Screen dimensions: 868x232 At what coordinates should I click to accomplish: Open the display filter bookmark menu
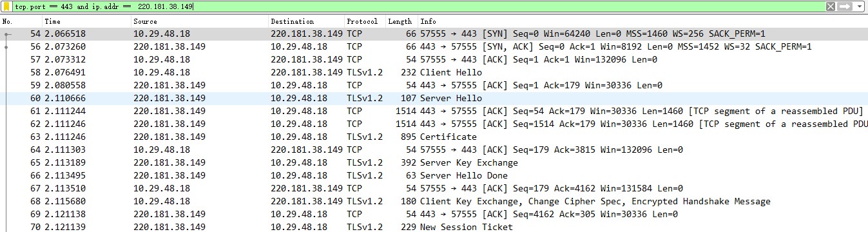(x=7, y=6)
